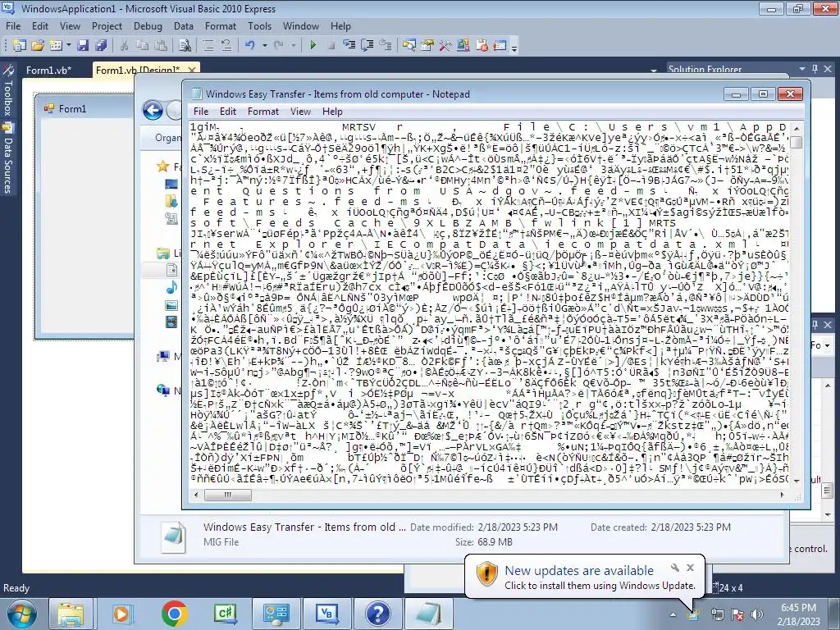The height and width of the screenshot is (630, 840).
Task: Open Object Browser toolbar icon
Action: [x=409, y=46]
